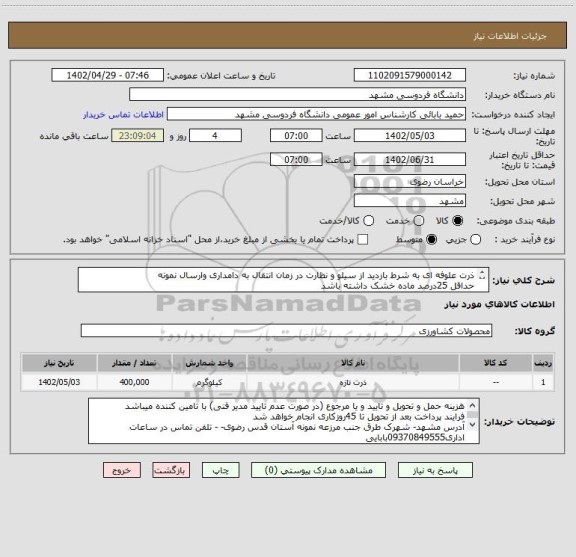Click the response deadline date 1402/05/03 field

pos(410,136)
